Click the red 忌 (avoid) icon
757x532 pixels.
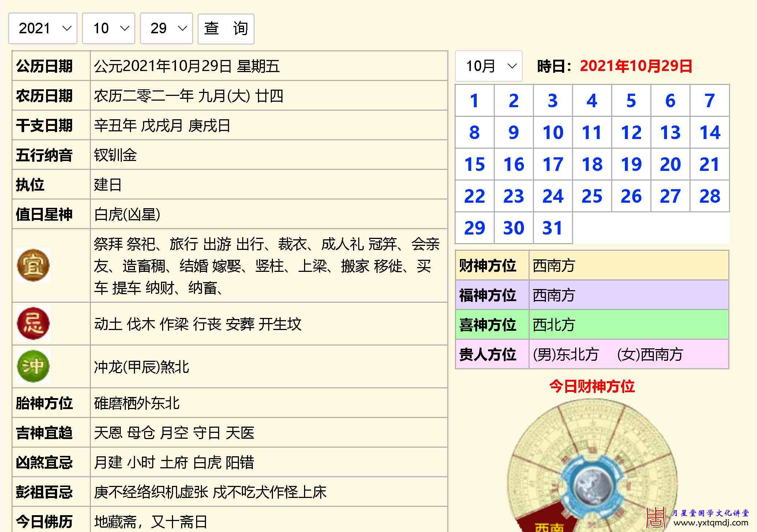click(33, 323)
